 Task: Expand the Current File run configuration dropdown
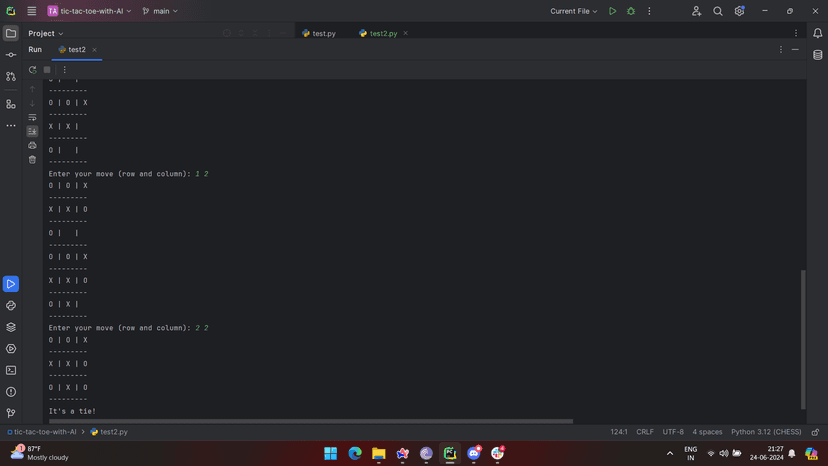click(x=573, y=11)
